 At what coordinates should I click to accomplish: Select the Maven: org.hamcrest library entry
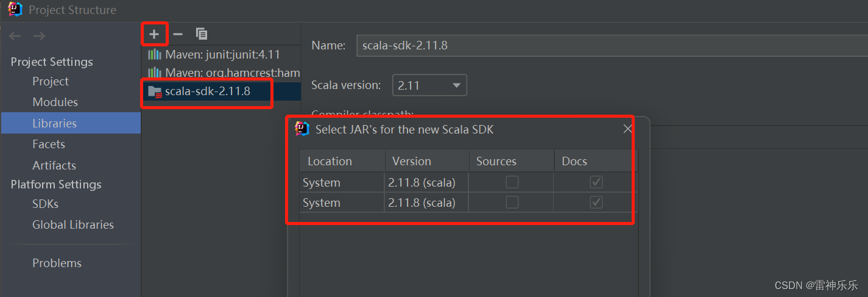(222, 73)
